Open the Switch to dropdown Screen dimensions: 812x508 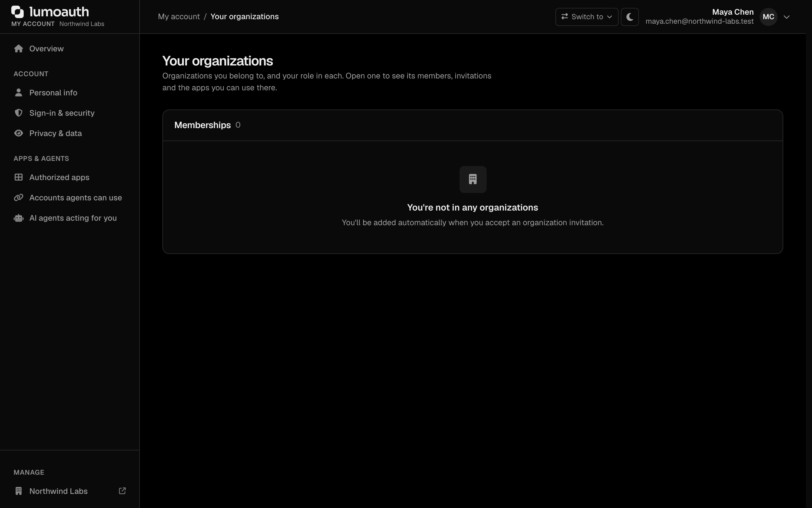(586, 17)
